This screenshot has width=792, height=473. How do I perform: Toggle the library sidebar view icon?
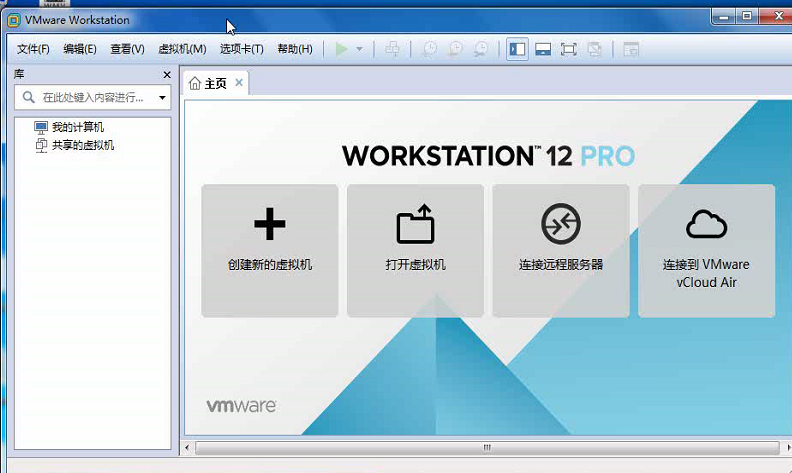(517, 49)
